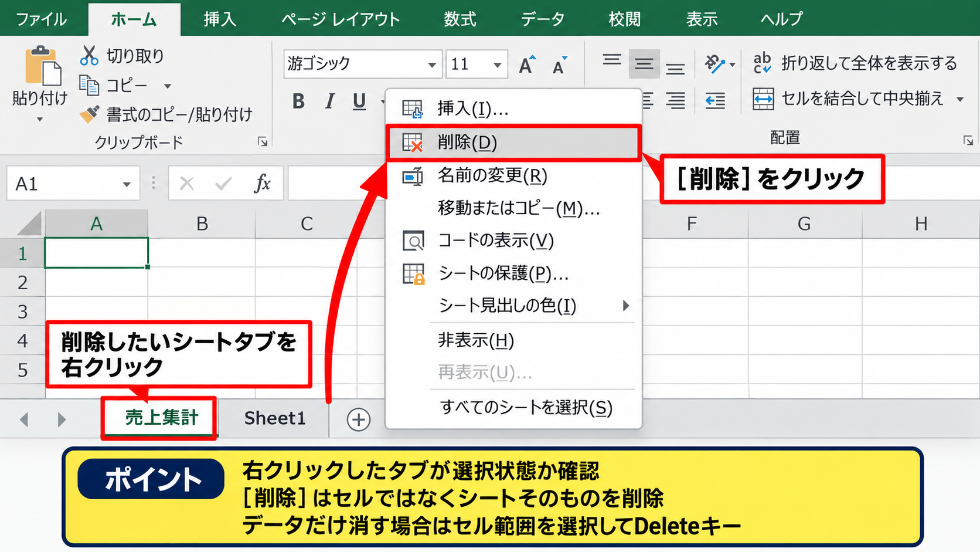The width and height of the screenshot is (980, 552).
Task: Toggle Underline formatting
Action: coord(359,102)
